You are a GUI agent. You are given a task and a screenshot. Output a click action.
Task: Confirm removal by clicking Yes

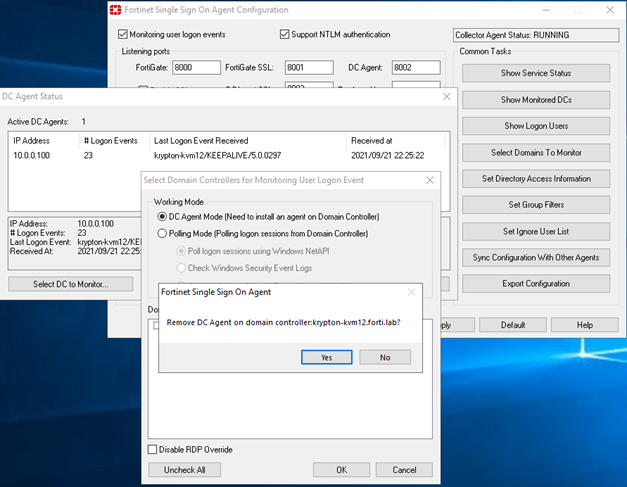326,357
